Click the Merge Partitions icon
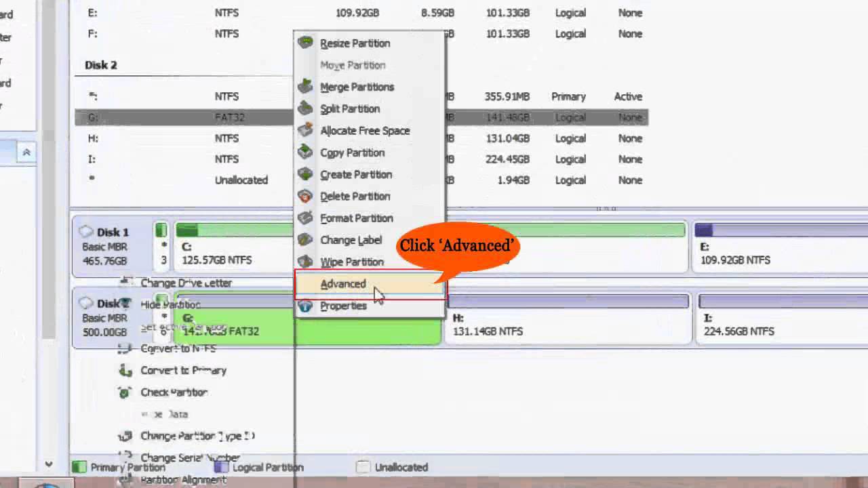Image resolution: width=868 pixels, height=488 pixels. 306,87
